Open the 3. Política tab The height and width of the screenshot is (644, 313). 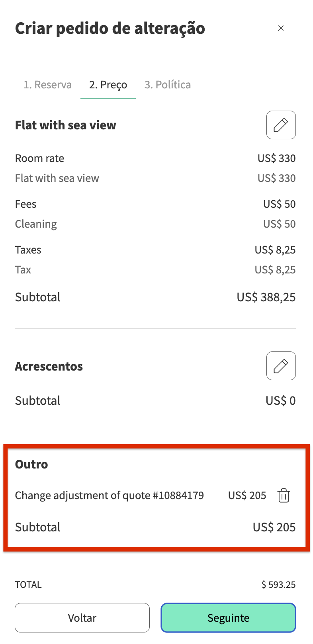168,85
